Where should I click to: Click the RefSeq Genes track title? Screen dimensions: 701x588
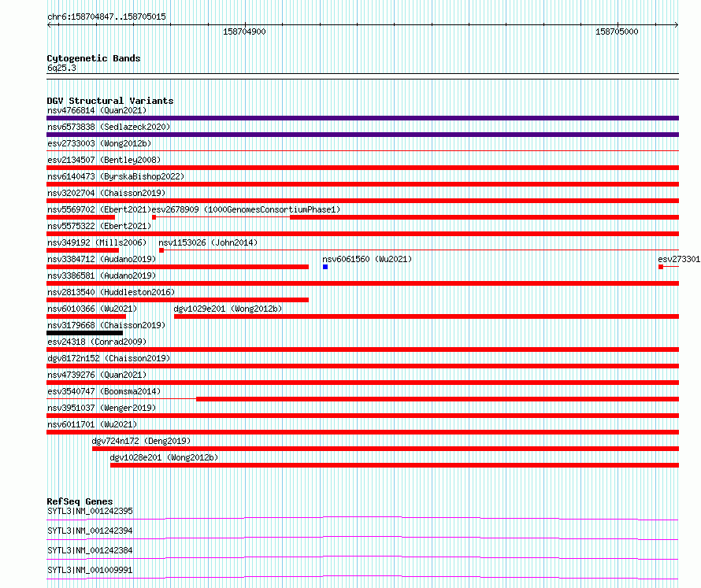(x=80, y=501)
